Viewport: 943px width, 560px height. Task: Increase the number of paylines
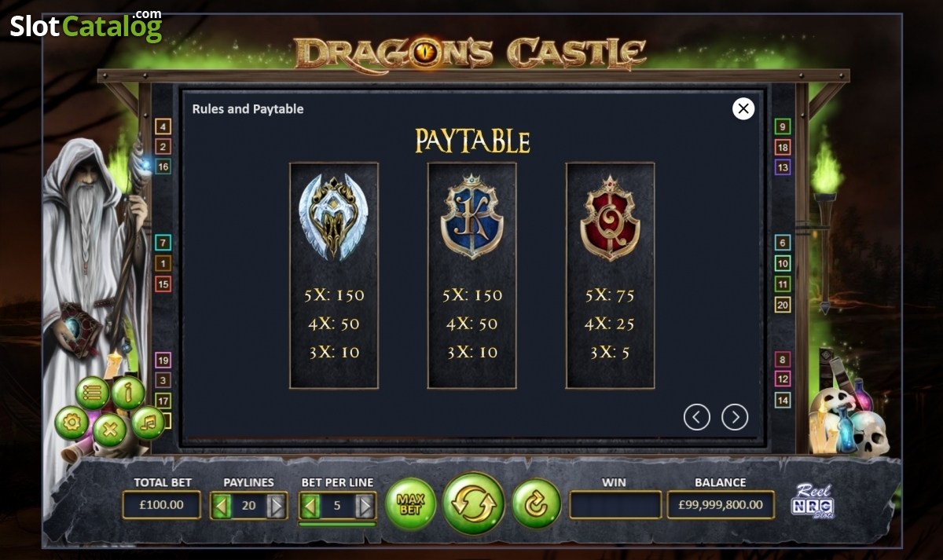click(276, 506)
